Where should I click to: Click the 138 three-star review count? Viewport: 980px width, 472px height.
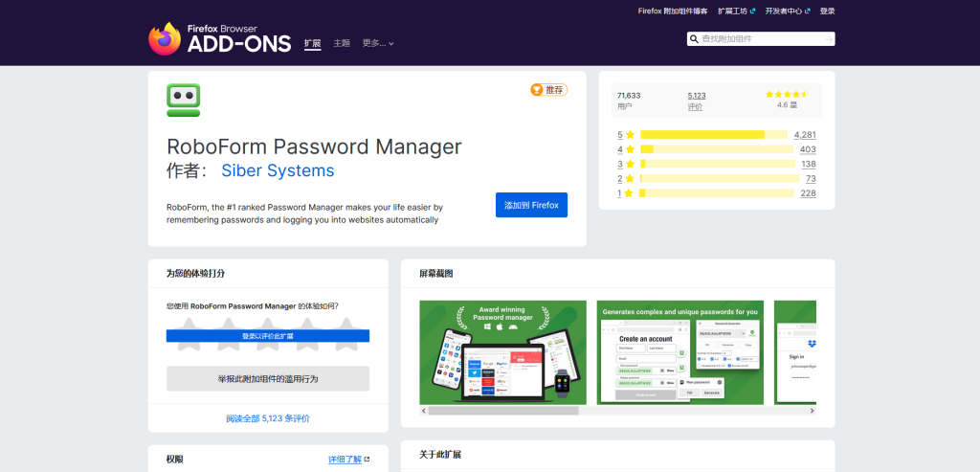(809, 164)
